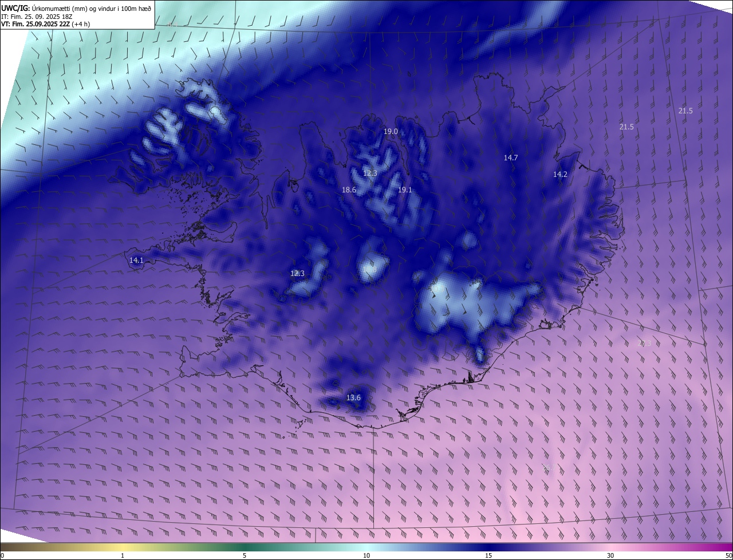This screenshot has height=560, width=733.
Task: Click the 14.7 value label
Action: pos(511,158)
